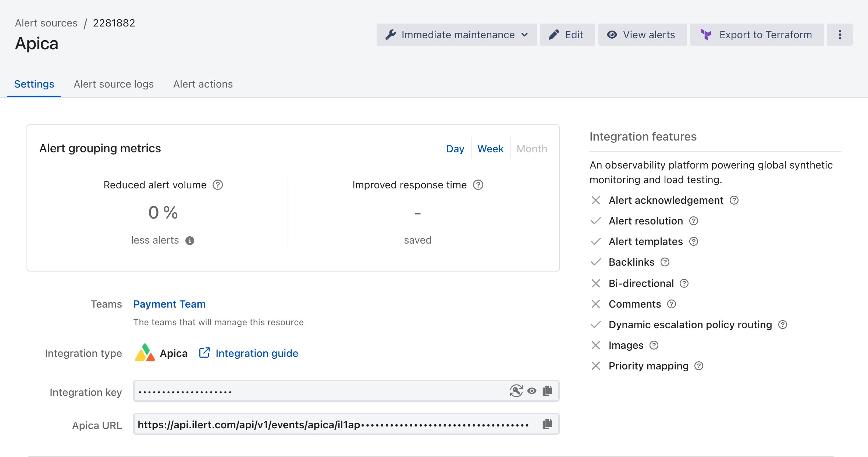Screen dimensions: 868x457
Task: Click the eye icon on View alerts
Action: [x=612, y=35]
